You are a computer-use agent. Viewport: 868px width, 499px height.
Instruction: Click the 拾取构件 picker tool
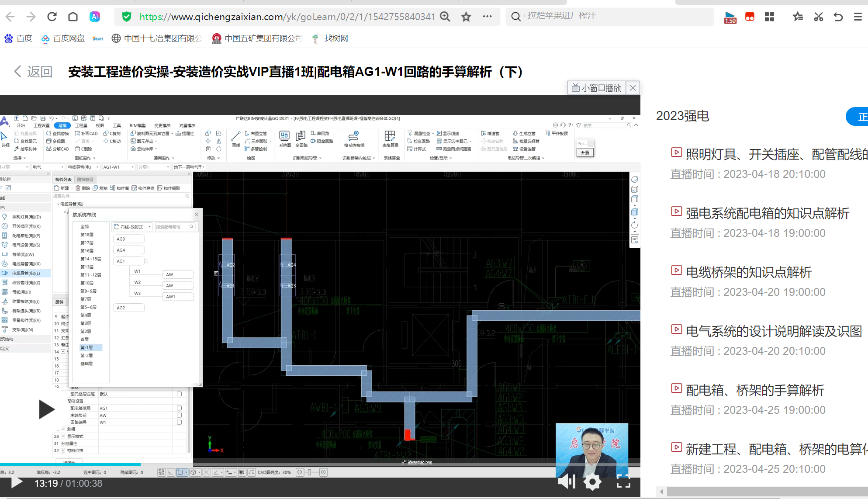(25, 149)
